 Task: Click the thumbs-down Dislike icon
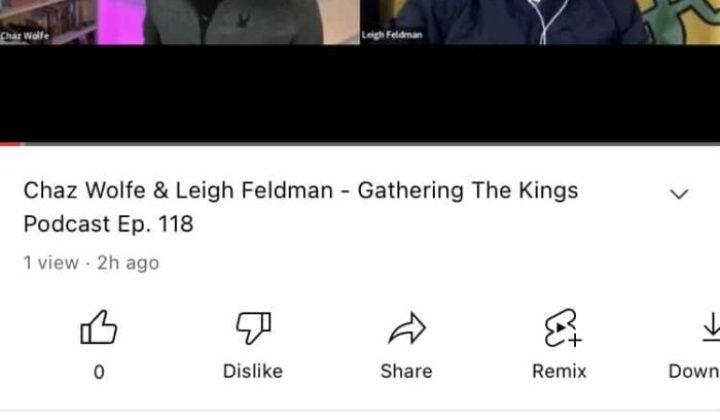(x=253, y=328)
